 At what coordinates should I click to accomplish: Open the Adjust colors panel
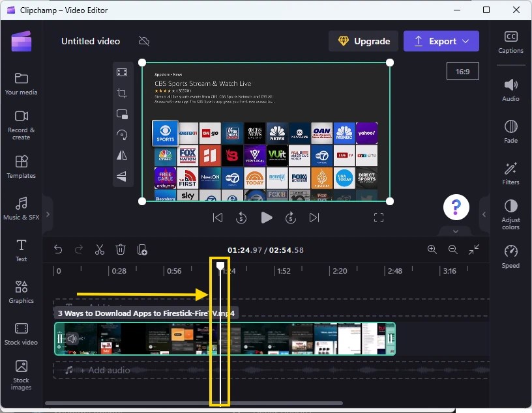[x=510, y=214]
